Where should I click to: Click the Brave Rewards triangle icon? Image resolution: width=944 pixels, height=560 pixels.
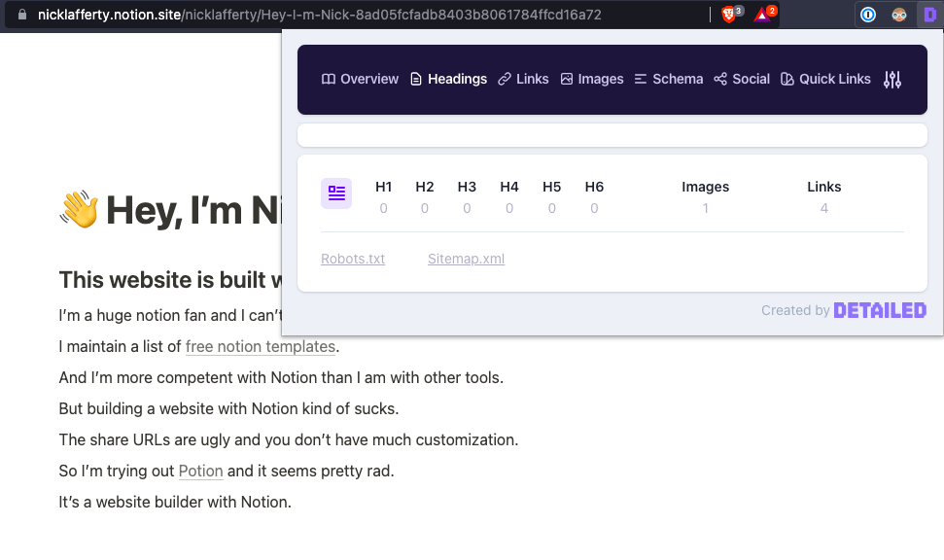click(x=765, y=14)
